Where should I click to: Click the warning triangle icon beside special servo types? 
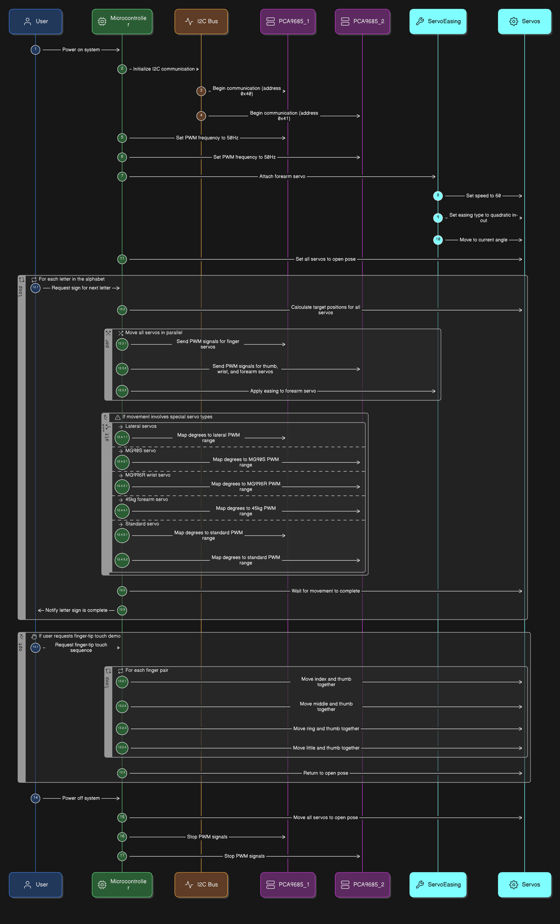(x=118, y=417)
